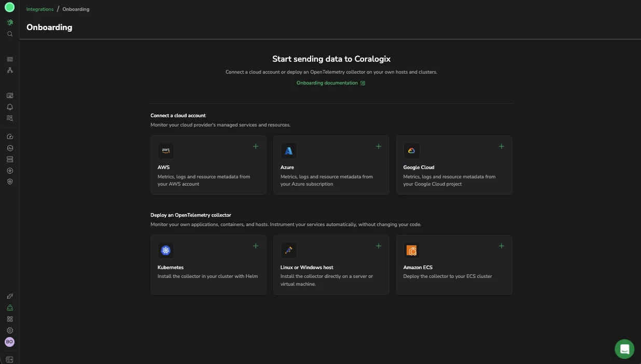Screen dimensions: 641x364
Task: Click the hexagon pulse icon in sidebar
Action: pyautogui.click(x=10, y=148)
